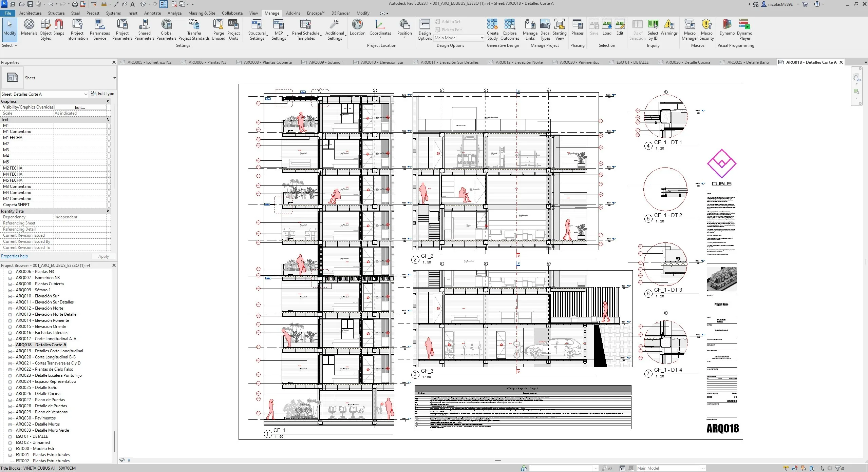Image resolution: width=868 pixels, height=472 pixels.
Task: Click Transfer Project Standards
Action: (194, 29)
